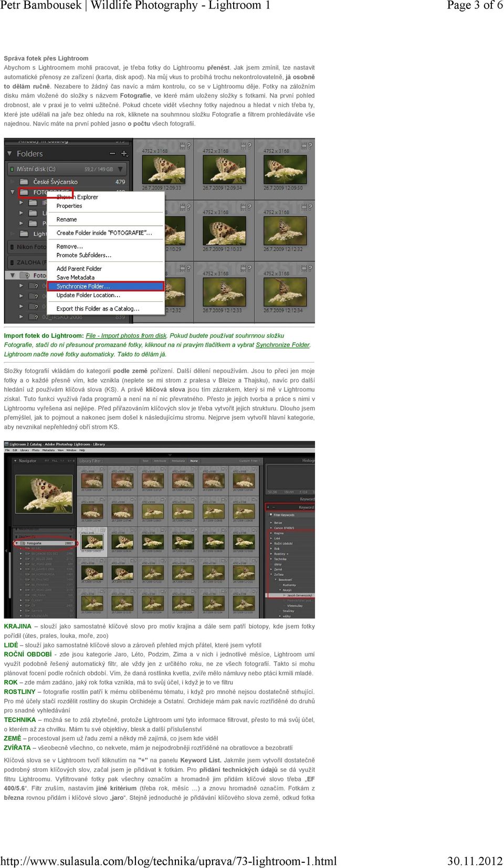Set Navigator zoom to 3:1
The width and height of the screenshot is (504, 868).
point(70,461)
